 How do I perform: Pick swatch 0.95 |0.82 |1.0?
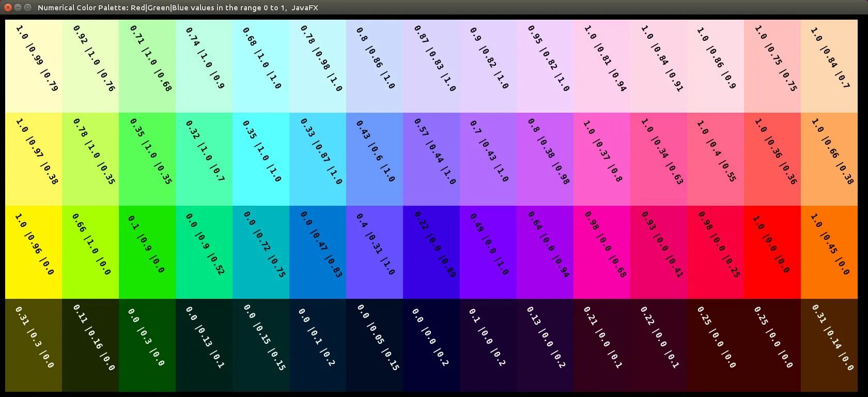point(545,66)
